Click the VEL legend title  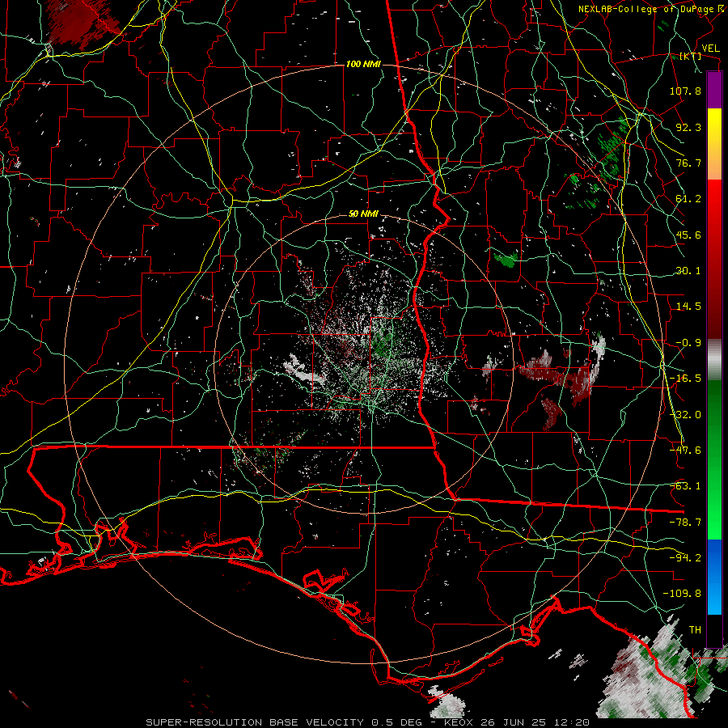pyautogui.click(x=710, y=49)
